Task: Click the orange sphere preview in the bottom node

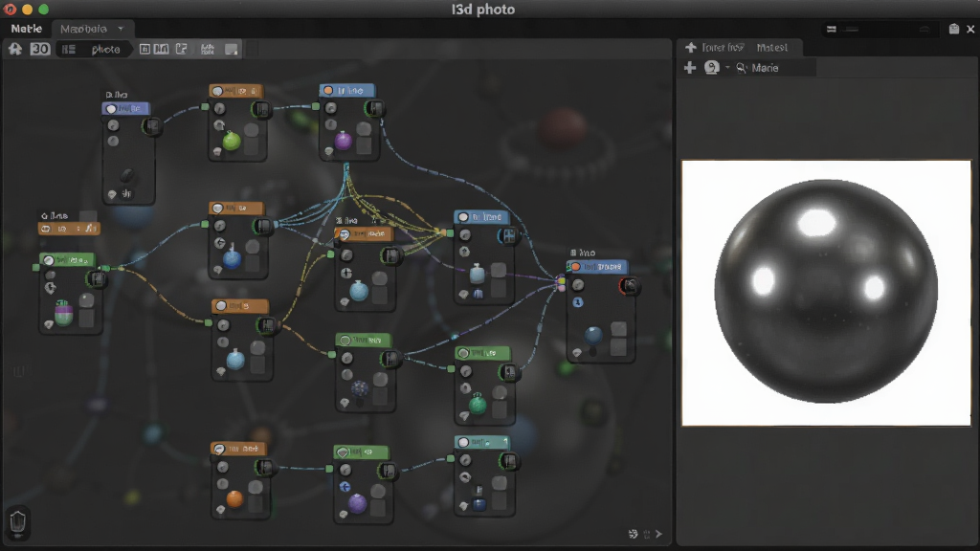Action: pos(234,498)
